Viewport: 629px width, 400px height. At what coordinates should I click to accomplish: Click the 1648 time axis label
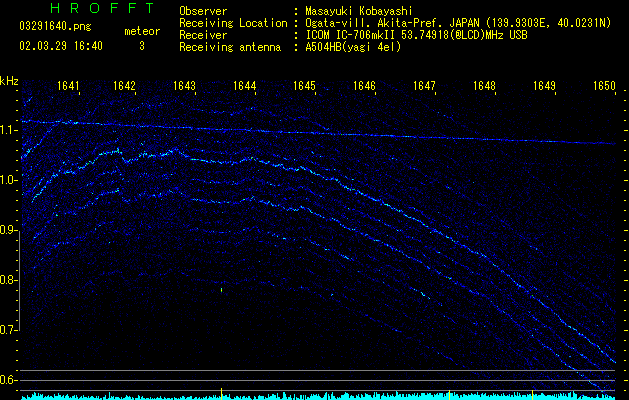pos(484,86)
